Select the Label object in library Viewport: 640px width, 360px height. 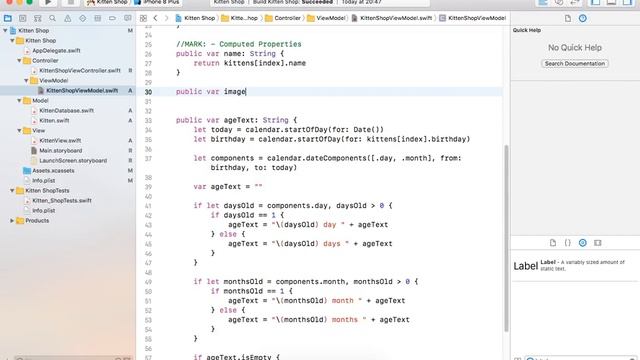coord(575,266)
